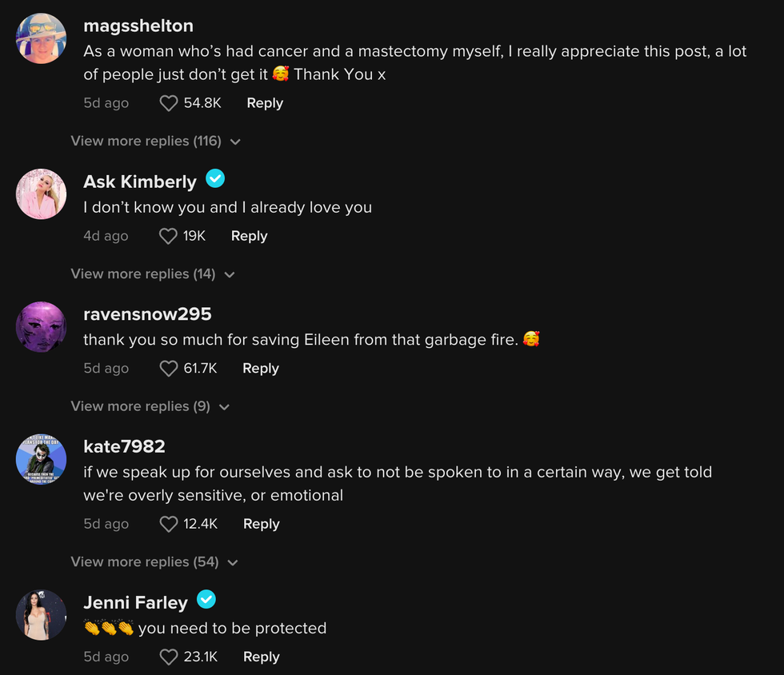Tap the heart on Ask Kimberly's comment
This screenshot has width=784, height=675.
pos(168,236)
